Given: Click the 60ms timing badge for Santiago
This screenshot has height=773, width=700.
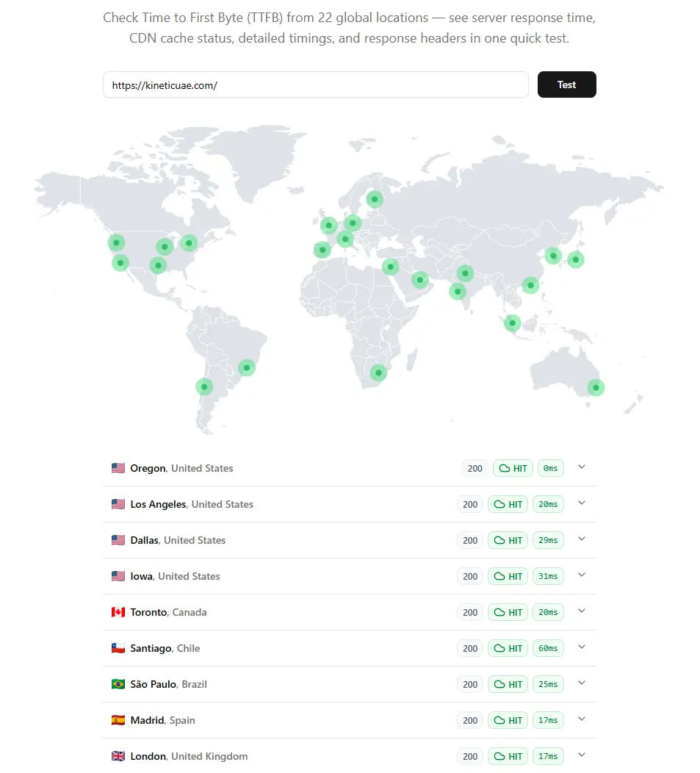Looking at the screenshot, I should 548,648.
